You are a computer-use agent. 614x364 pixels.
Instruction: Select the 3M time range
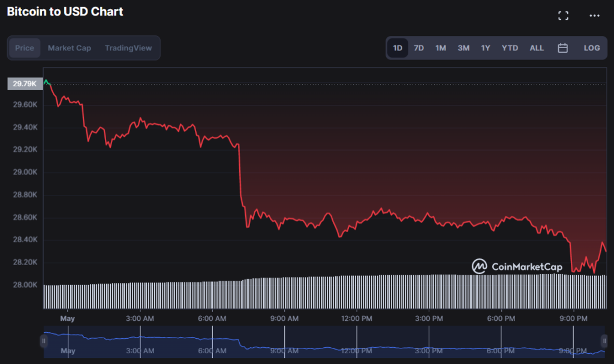tap(463, 47)
